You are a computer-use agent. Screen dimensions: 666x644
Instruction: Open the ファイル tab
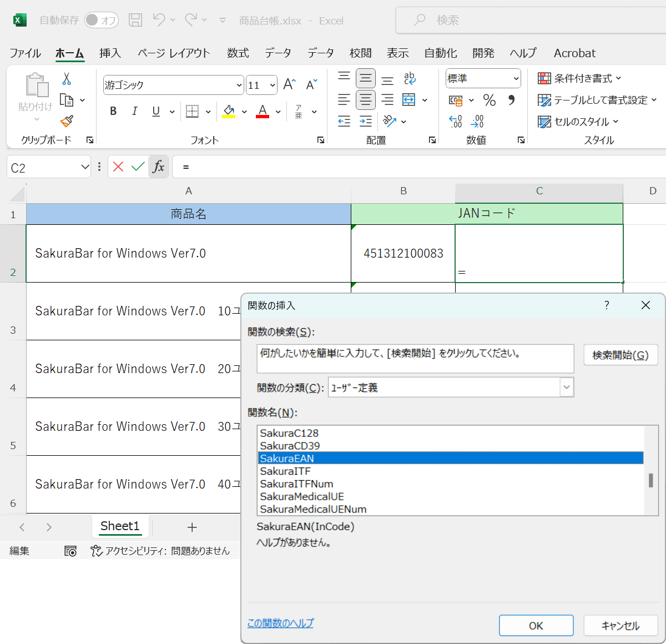(25, 53)
